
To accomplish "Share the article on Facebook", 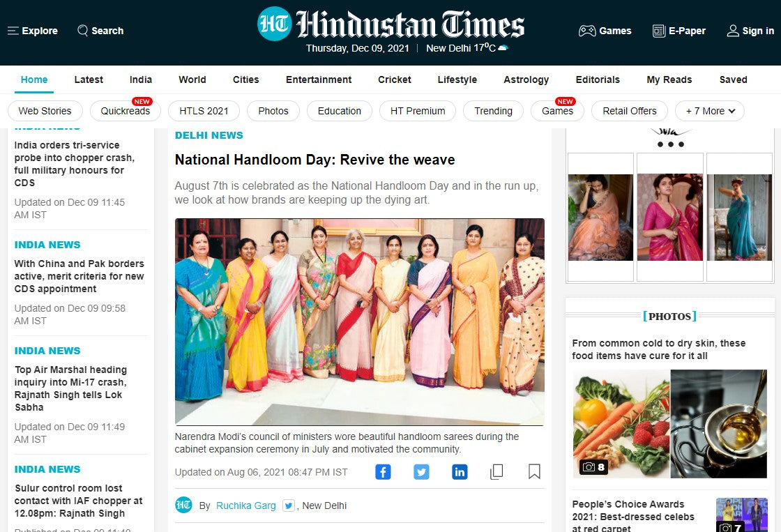I will [383, 472].
